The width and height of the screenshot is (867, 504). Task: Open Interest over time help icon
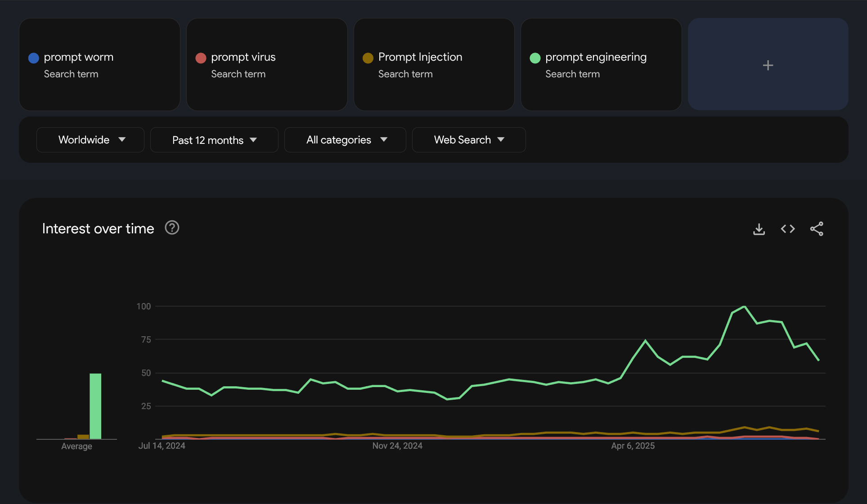(172, 228)
